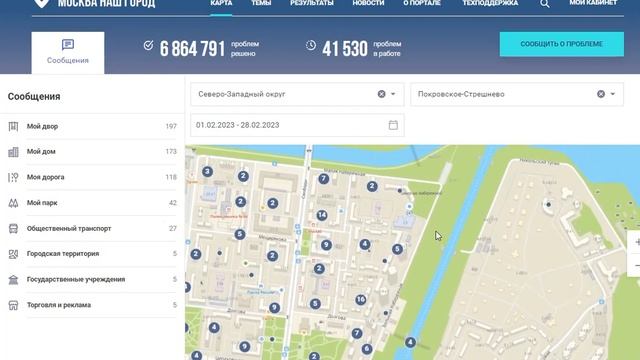Open МОЙ КАБИНЕТ link

coord(593,3)
